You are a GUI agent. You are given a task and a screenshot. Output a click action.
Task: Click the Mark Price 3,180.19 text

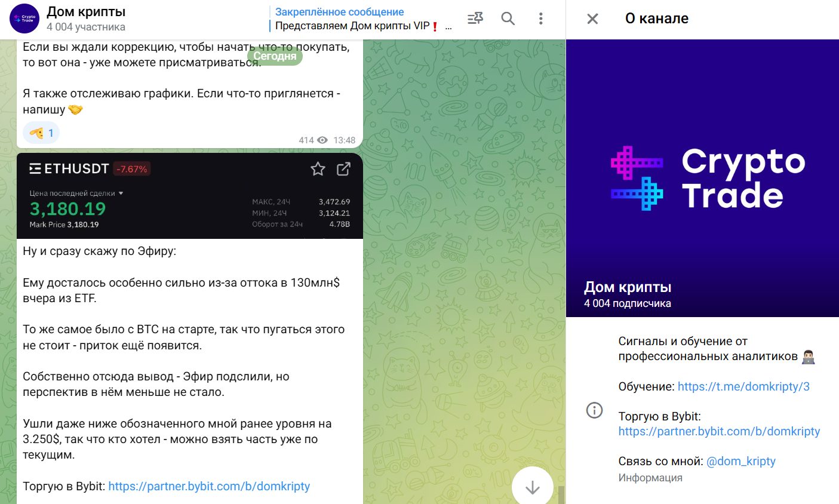pyautogui.click(x=64, y=225)
